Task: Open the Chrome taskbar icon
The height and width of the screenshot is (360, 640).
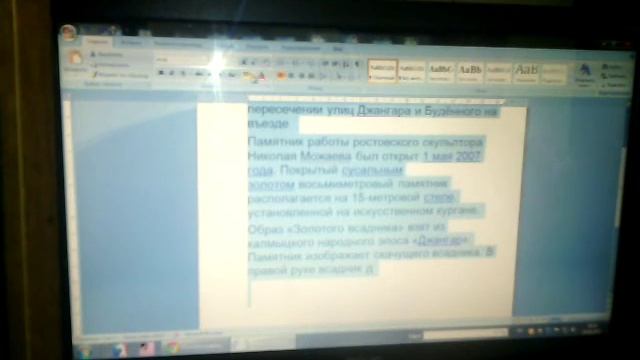Action: click(173, 348)
